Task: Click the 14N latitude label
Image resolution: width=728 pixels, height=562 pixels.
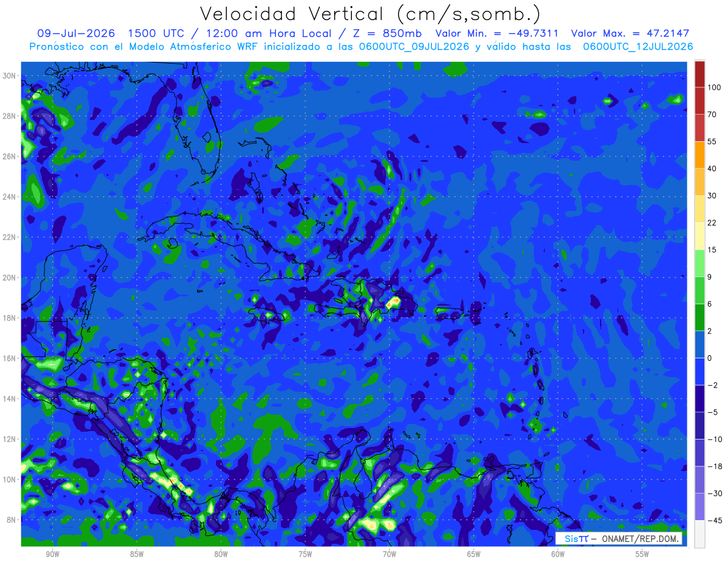Action: pyautogui.click(x=10, y=399)
